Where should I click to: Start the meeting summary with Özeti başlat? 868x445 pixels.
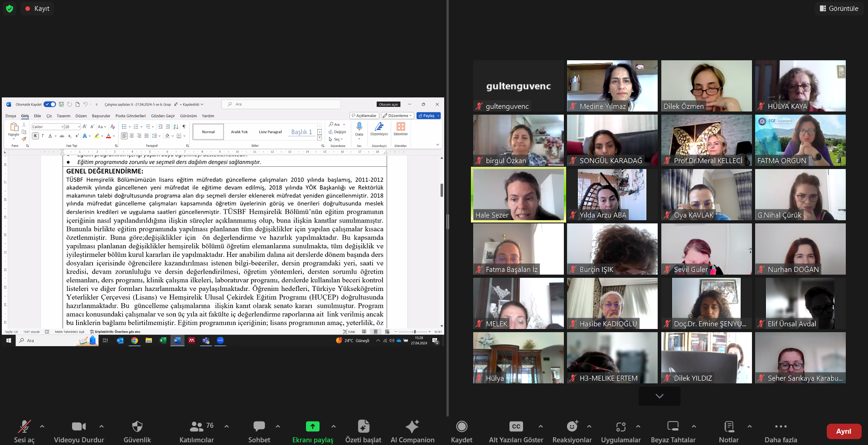click(363, 431)
